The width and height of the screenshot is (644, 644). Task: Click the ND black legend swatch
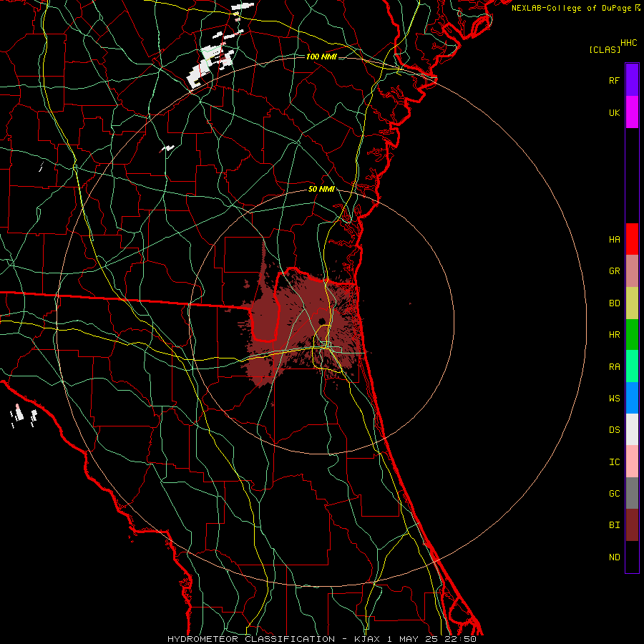tap(632, 557)
